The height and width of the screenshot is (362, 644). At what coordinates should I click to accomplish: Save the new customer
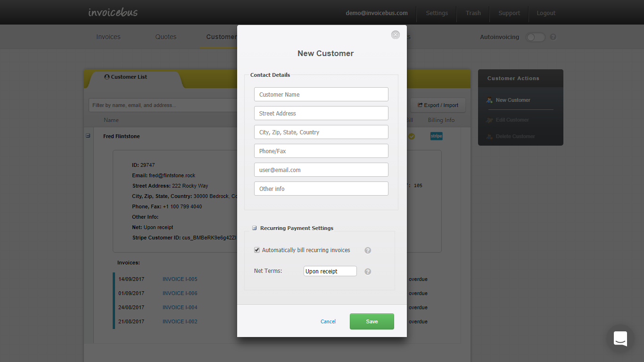(x=372, y=321)
